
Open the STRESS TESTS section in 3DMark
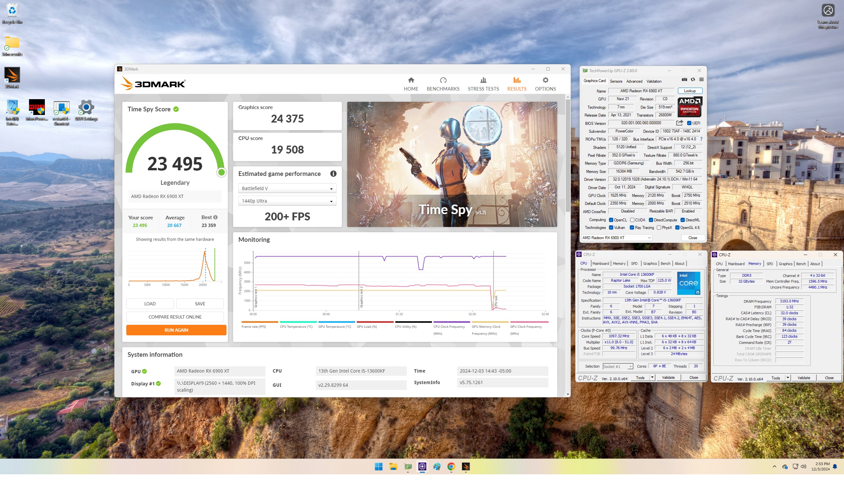[483, 84]
